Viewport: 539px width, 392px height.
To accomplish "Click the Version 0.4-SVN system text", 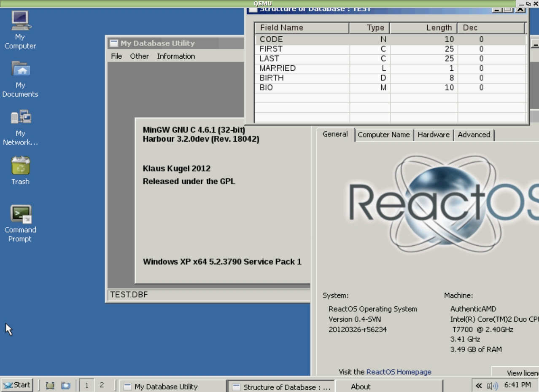I will click(355, 319).
